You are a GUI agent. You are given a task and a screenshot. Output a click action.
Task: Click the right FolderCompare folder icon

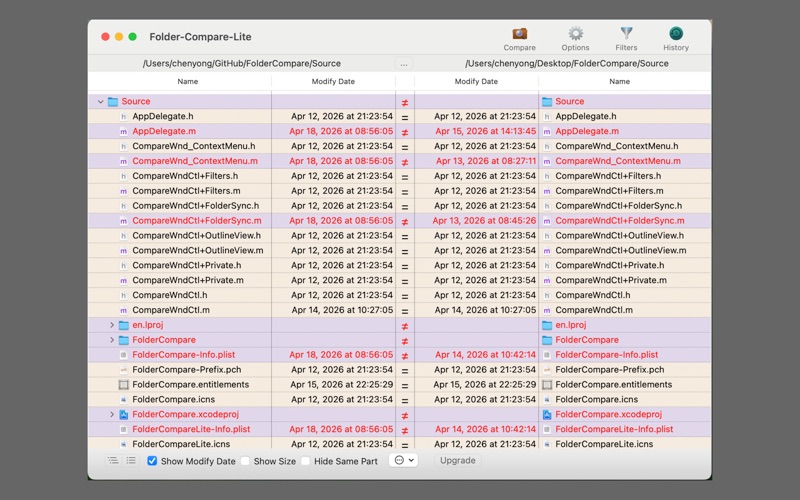point(547,340)
